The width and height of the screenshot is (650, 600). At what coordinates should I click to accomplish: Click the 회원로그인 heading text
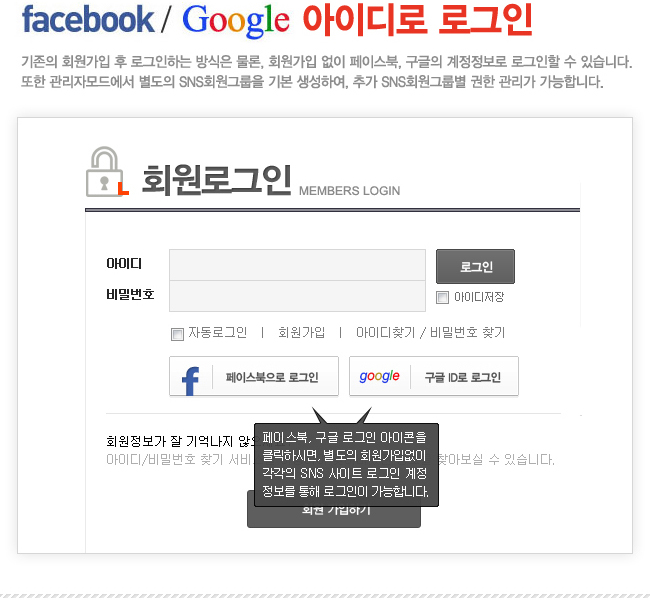[216, 180]
